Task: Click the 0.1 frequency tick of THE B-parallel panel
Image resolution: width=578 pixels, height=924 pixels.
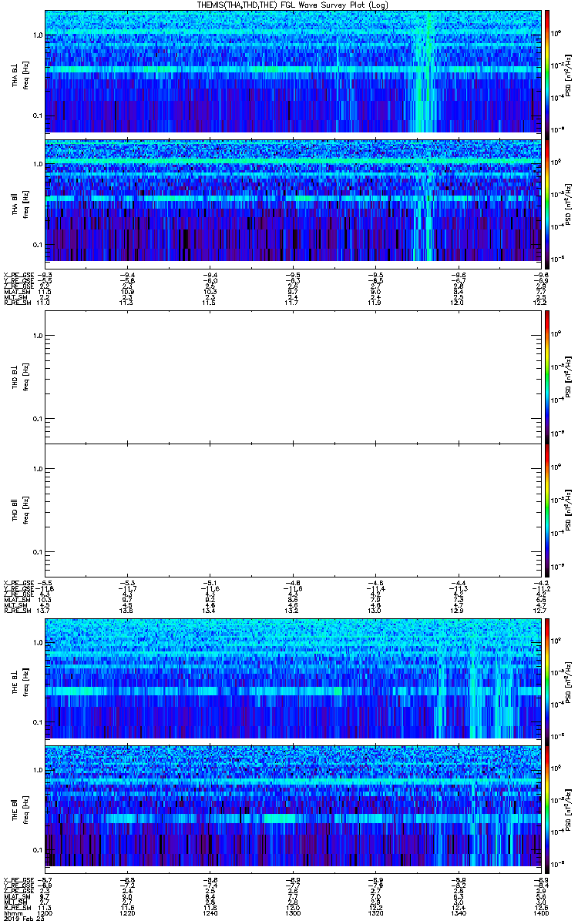Action: click(x=38, y=850)
